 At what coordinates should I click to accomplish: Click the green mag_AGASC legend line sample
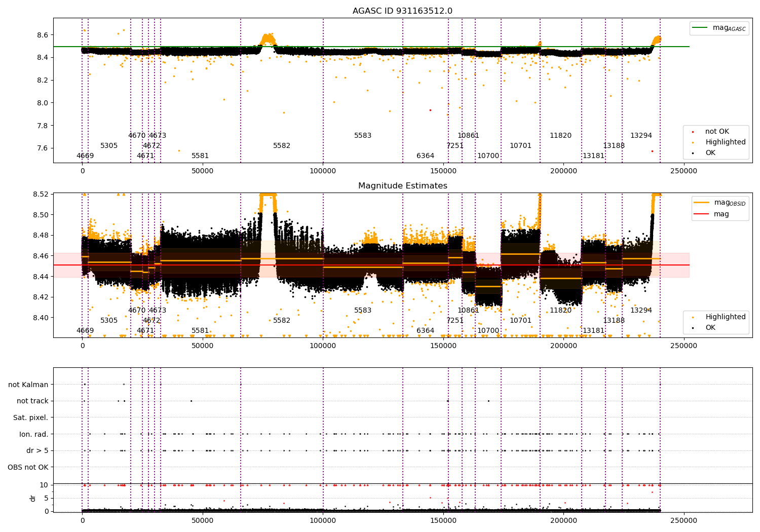(x=700, y=28)
